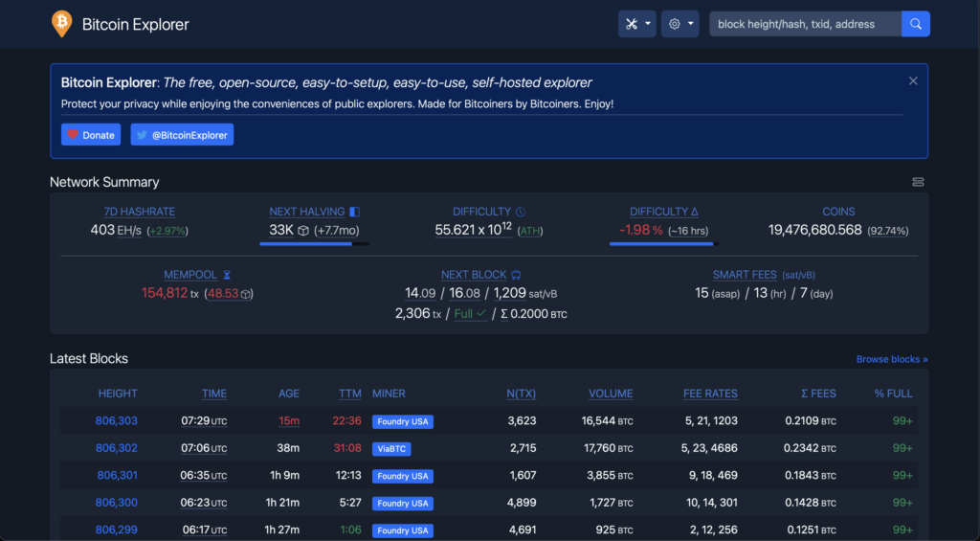Open the tools wrench dropdown
Image resolution: width=980 pixels, height=541 pixels.
636,24
